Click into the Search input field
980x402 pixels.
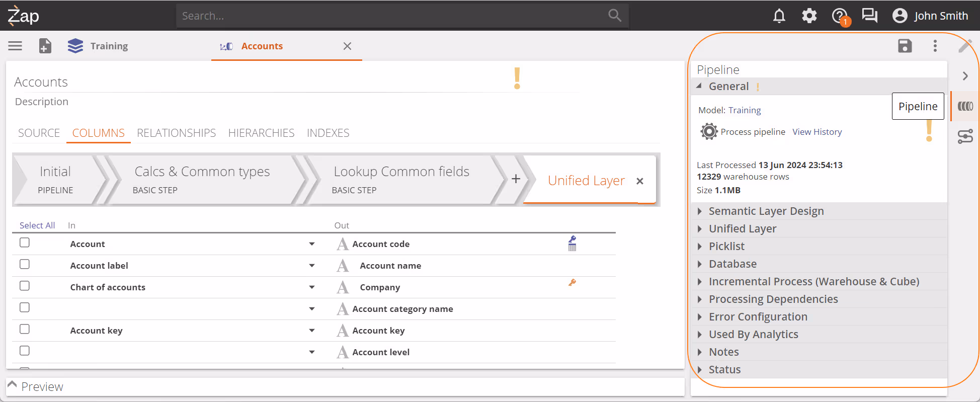pos(392,16)
